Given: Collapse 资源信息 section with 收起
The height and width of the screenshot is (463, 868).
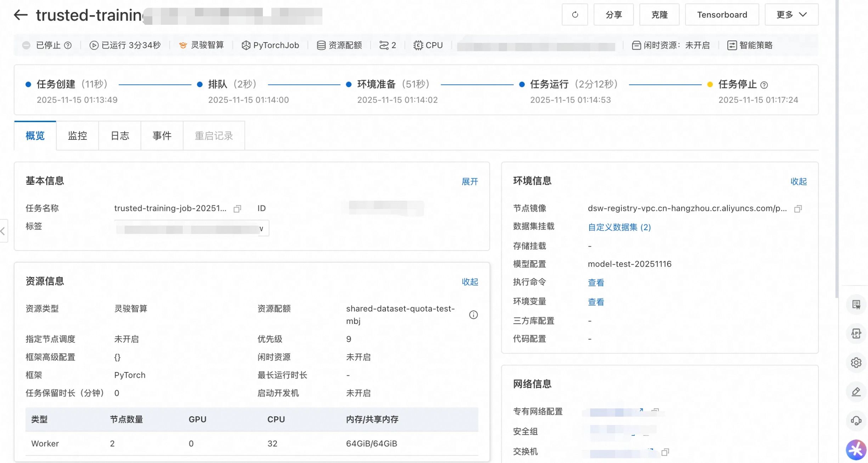Looking at the screenshot, I should [x=469, y=282].
